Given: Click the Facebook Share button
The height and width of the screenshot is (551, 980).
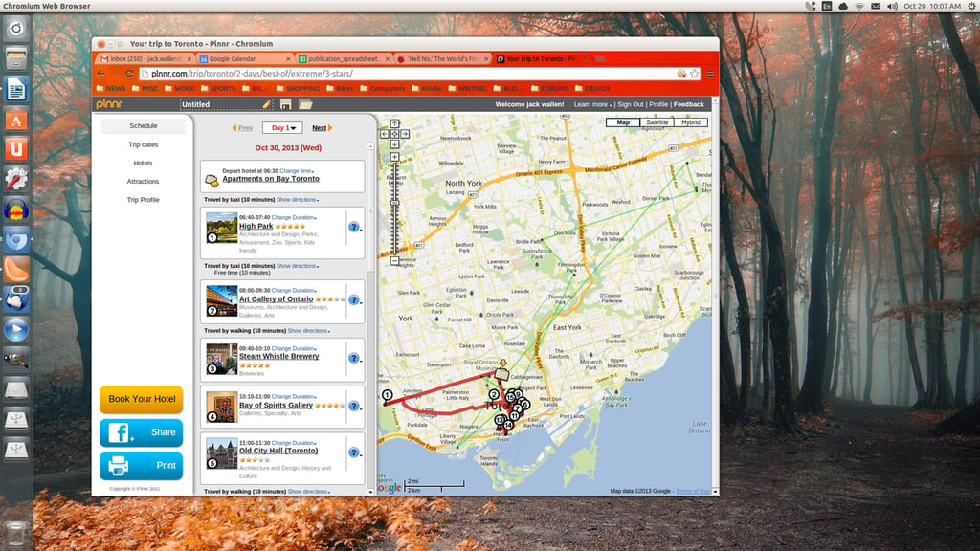Looking at the screenshot, I should tap(142, 432).
